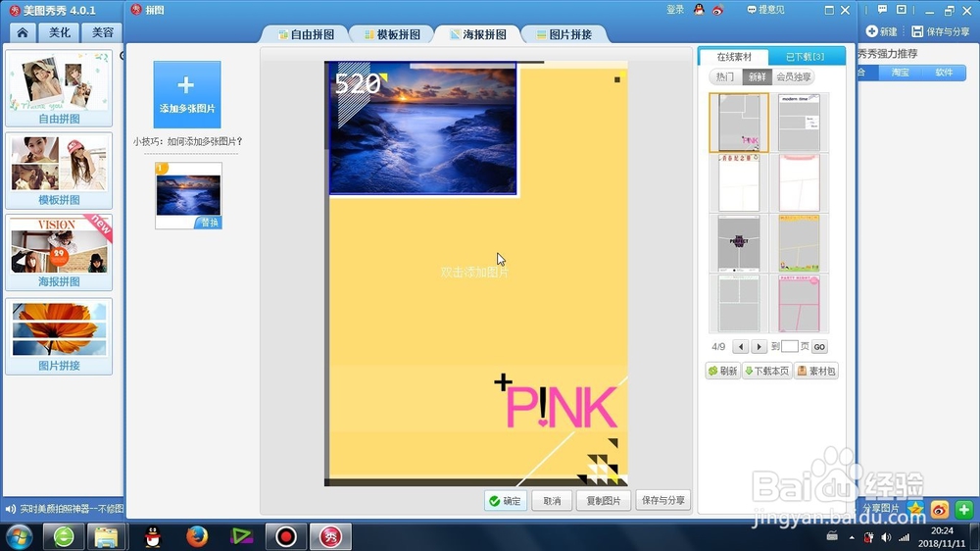
Task: Select the 海报拼图 tab
Action: tap(478, 34)
